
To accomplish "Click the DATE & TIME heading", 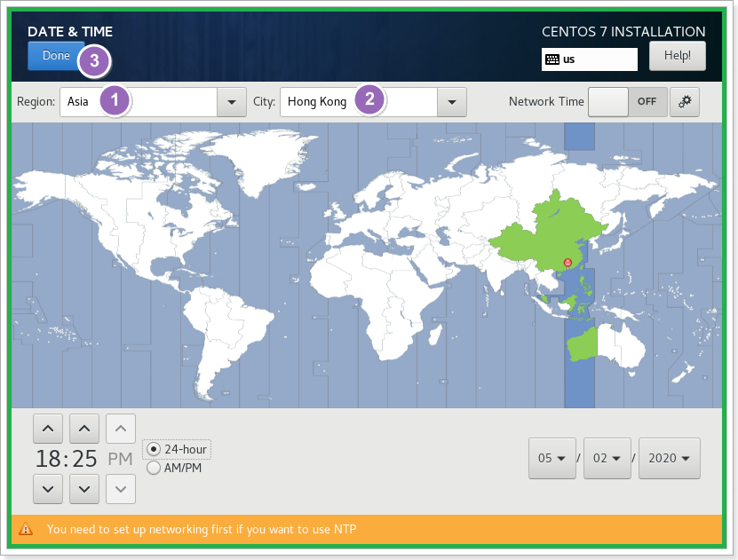I will pos(70,31).
